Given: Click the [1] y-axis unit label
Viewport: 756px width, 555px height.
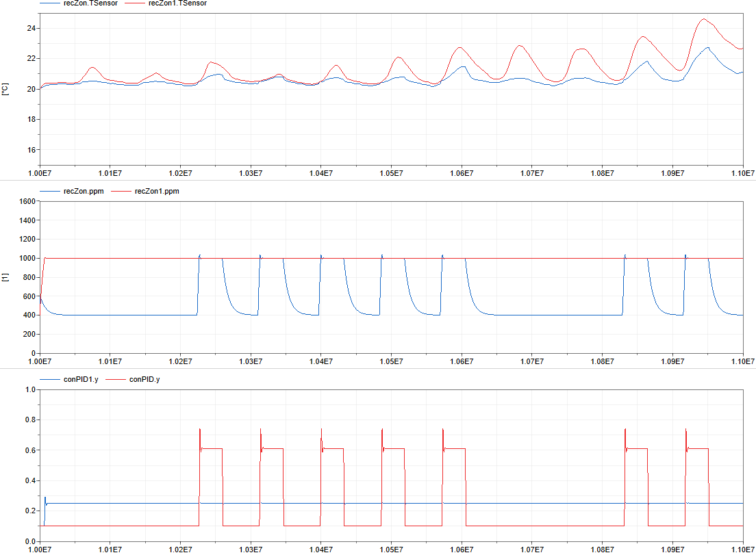Looking at the screenshot, I should (x=5, y=277).
